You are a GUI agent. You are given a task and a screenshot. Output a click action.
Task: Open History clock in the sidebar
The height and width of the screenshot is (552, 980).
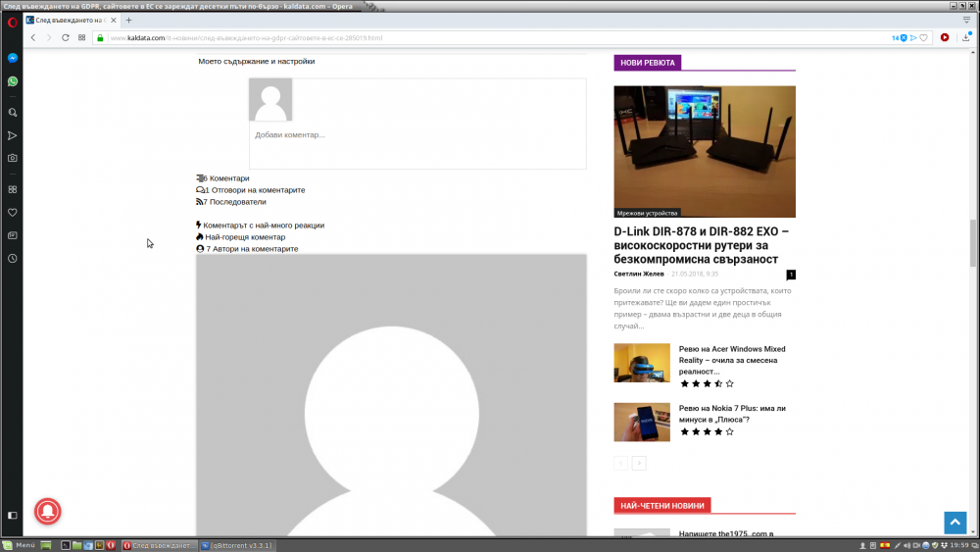pos(13,258)
